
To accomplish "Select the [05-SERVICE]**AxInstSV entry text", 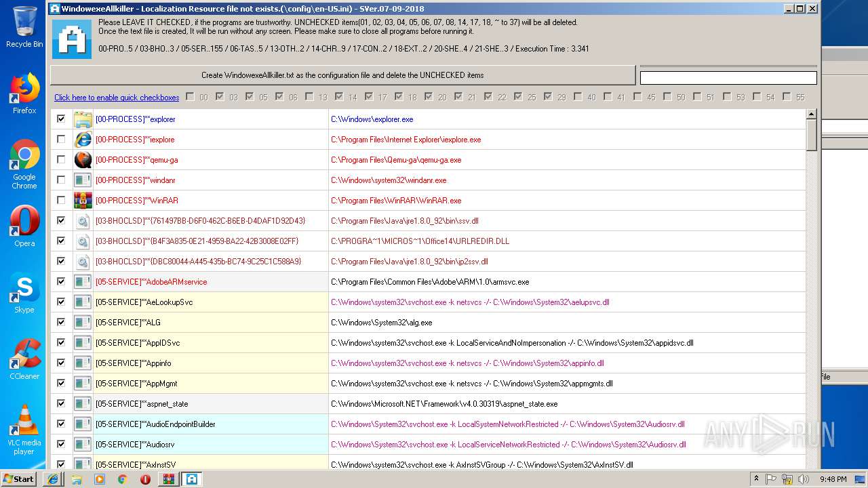I will 136,465.
